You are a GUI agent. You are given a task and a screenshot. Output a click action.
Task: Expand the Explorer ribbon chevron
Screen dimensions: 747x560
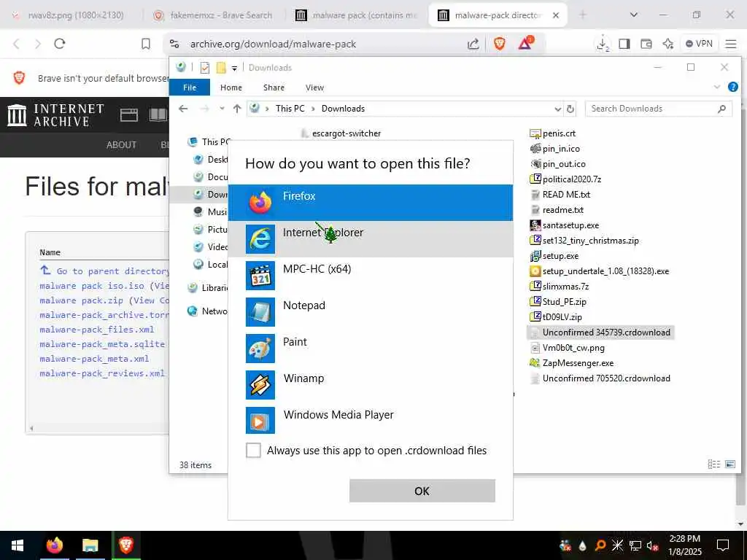(x=717, y=87)
